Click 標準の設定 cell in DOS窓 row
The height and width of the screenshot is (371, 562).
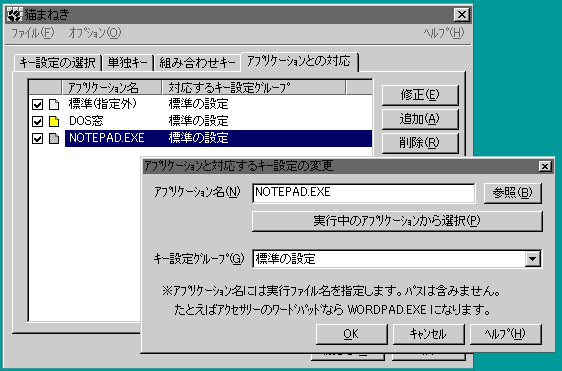pyautogui.click(x=198, y=121)
